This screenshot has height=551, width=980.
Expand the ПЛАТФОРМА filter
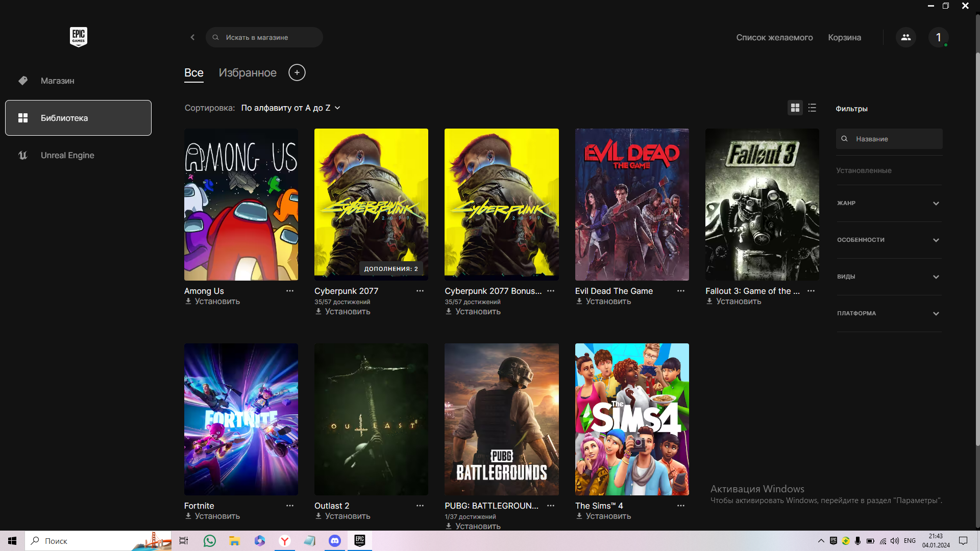889,313
